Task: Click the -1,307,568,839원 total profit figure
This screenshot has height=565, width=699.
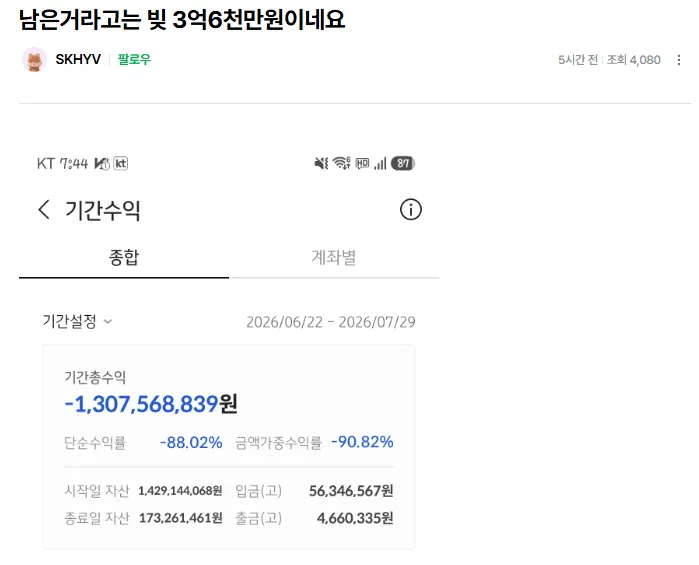Action: pos(151,404)
